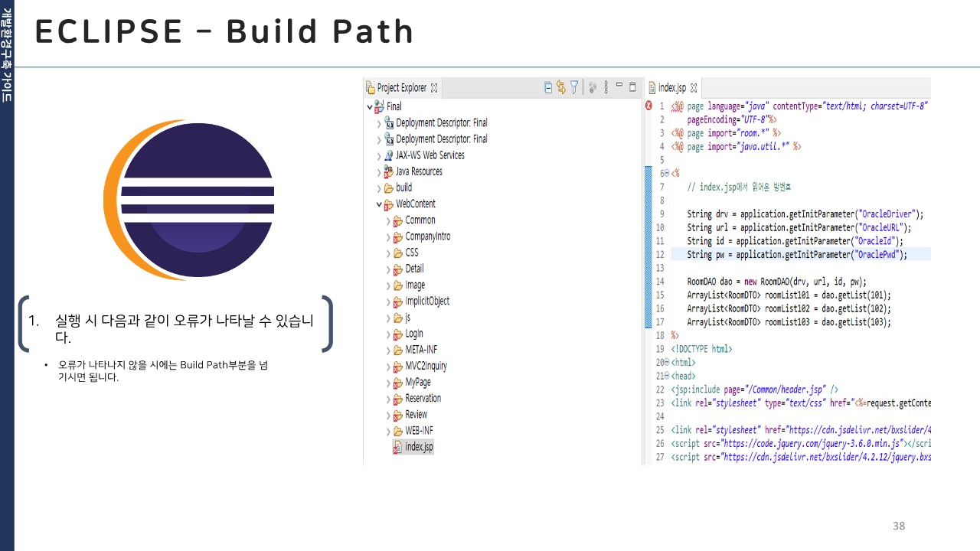Click the WebContent folder icon
This screenshot has height=551, width=980.
[389, 204]
